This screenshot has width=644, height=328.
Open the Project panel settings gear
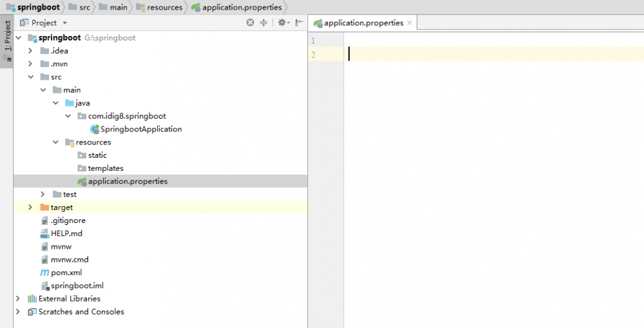pos(283,23)
